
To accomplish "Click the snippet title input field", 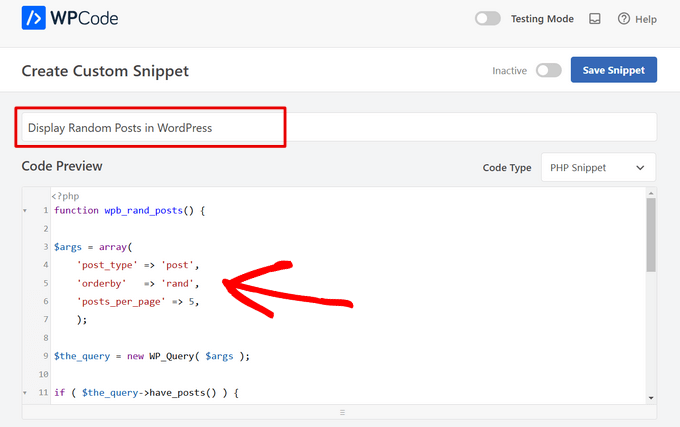I will click(339, 127).
